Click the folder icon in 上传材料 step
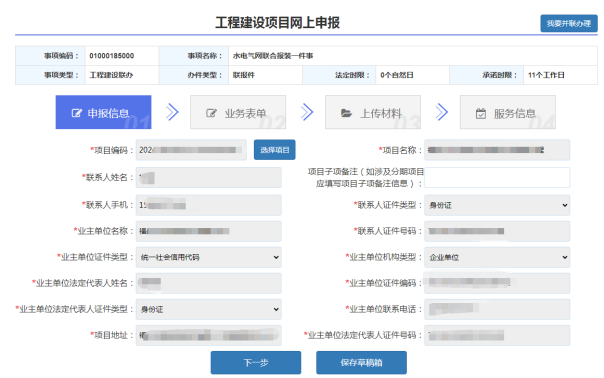Image resolution: width=604 pixels, height=378 pixels. (x=346, y=113)
